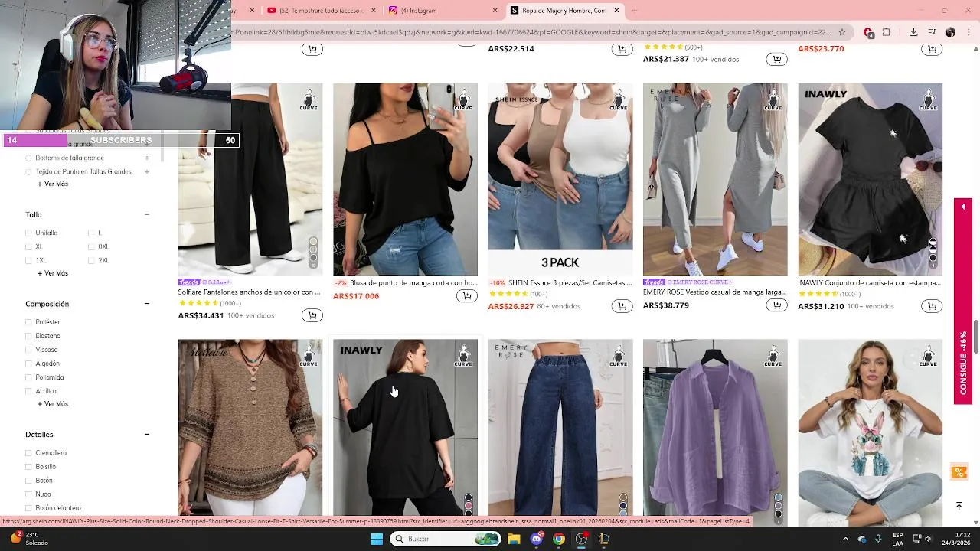Check the Bolsillo details filter
The width and height of the screenshot is (980, 551).
coord(29,467)
